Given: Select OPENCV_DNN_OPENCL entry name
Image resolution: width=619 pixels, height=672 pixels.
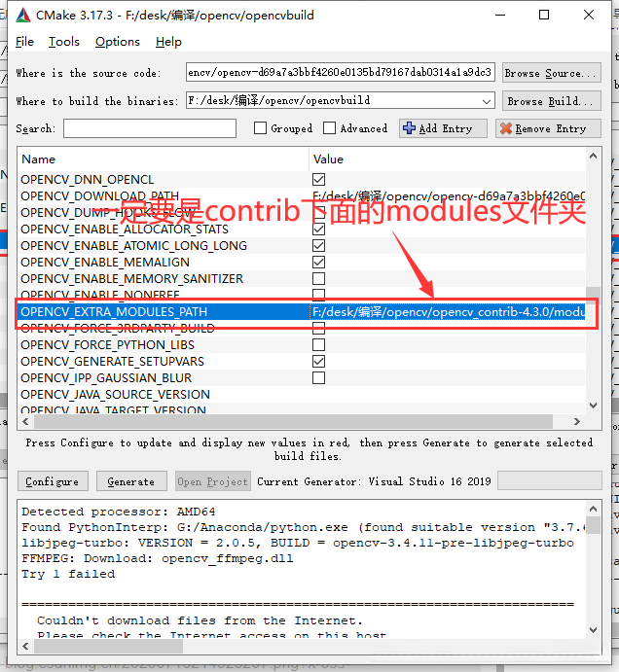Looking at the screenshot, I should coord(87,179).
